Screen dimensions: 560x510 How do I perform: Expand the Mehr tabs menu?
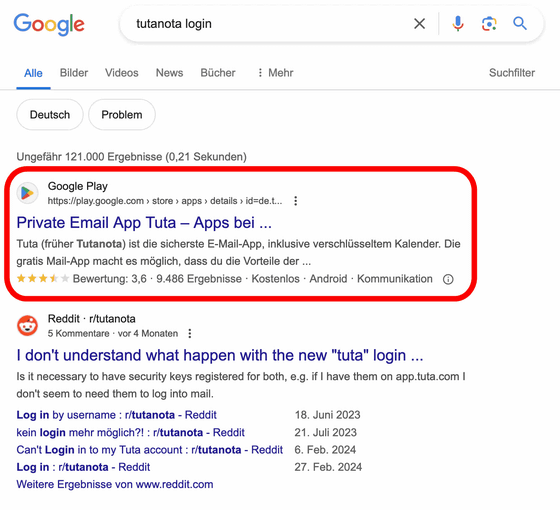pos(275,73)
